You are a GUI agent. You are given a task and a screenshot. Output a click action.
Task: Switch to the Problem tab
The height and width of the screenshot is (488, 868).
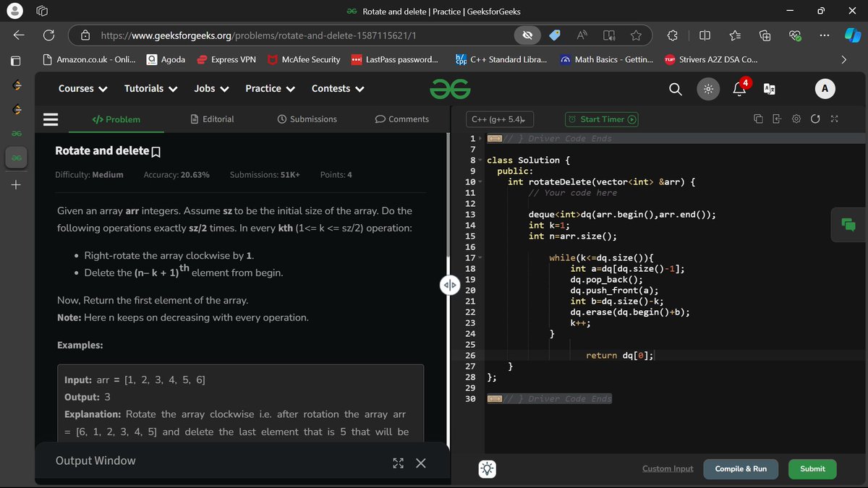coord(116,119)
